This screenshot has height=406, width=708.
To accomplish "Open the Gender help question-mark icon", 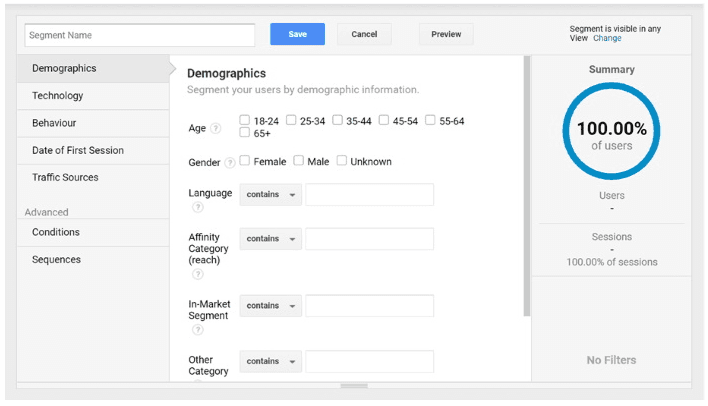I will pyautogui.click(x=230, y=163).
